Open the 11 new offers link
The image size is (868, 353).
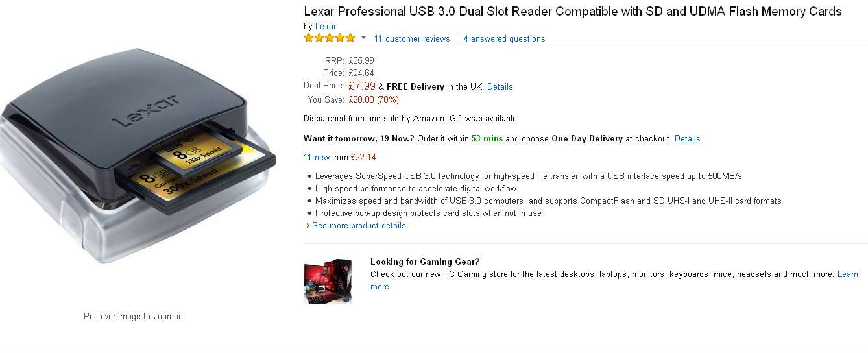[x=317, y=158]
